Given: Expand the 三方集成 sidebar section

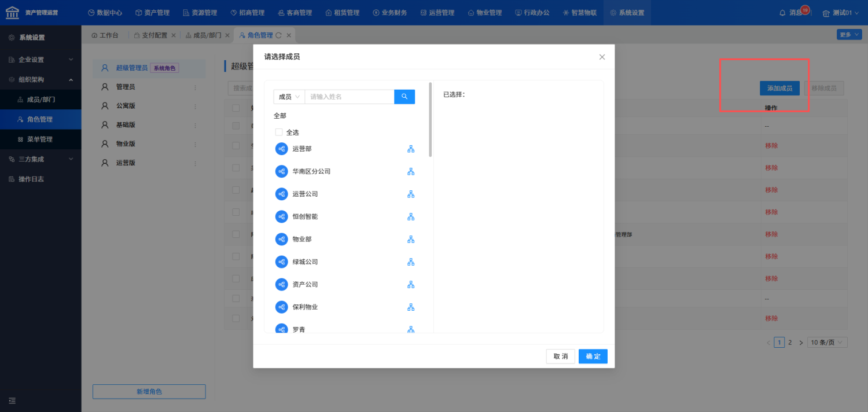Looking at the screenshot, I should (41, 159).
